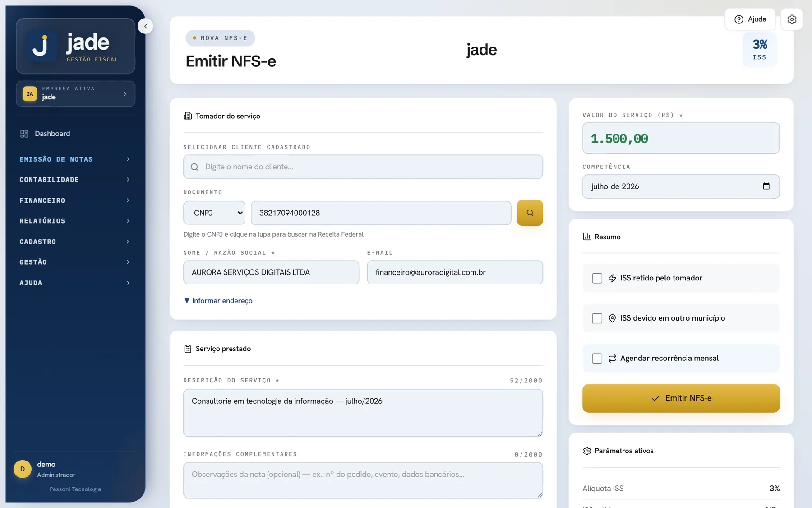Click the Descrição do Serviço text area
Viewport: 812px width, 508px height.
click(x=363, y=413)
